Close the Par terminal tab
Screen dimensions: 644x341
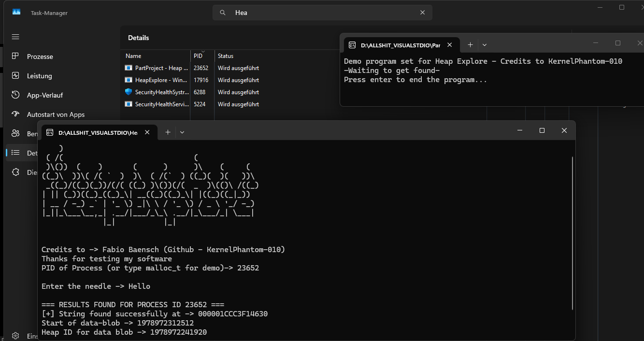click(449, 45)
